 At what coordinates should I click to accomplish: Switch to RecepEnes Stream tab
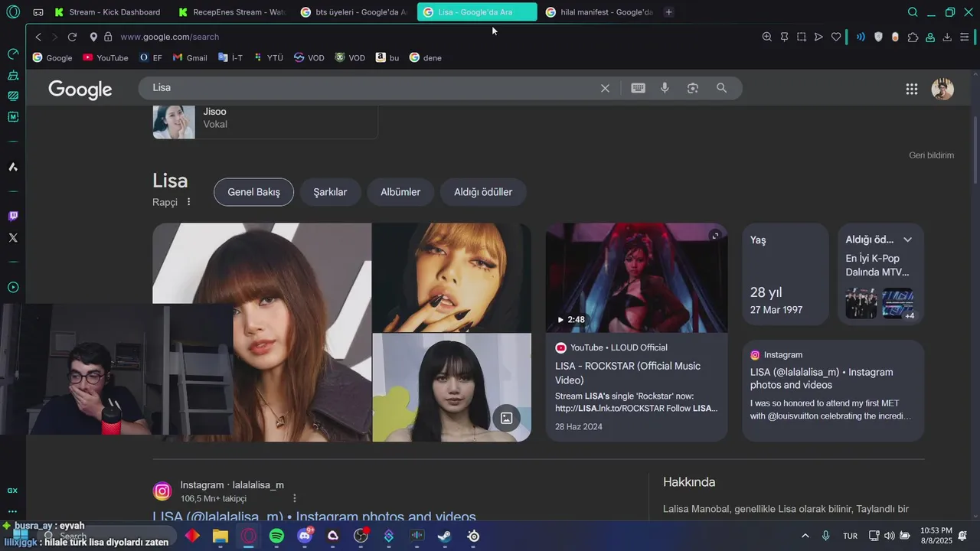(232, 12)
